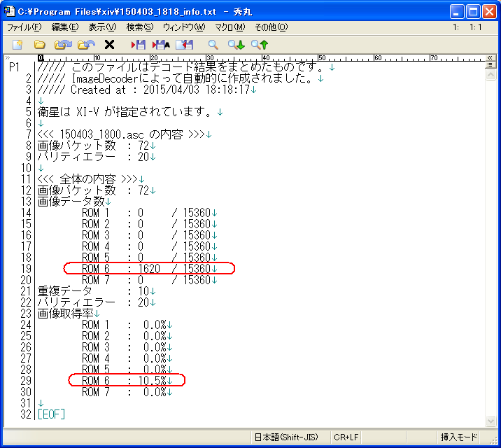The image size is (501, 448).
Task: Create a new file with toolbar icon
Action: (17, 45)
